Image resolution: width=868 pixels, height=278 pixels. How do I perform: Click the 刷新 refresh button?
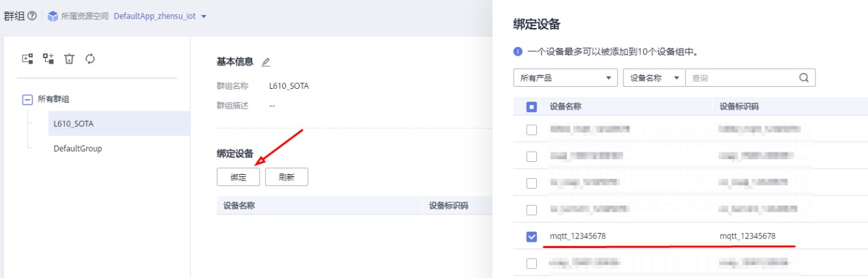tap(286, 177)
